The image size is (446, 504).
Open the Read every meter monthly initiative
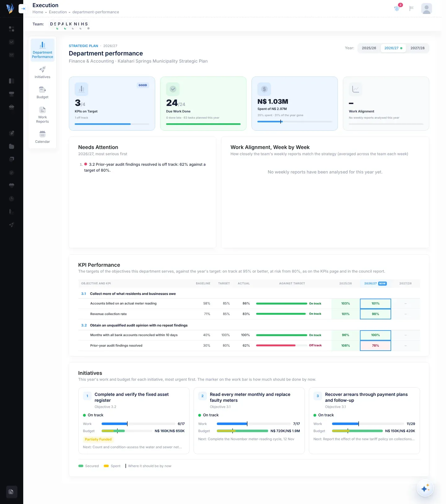point(249,421)
